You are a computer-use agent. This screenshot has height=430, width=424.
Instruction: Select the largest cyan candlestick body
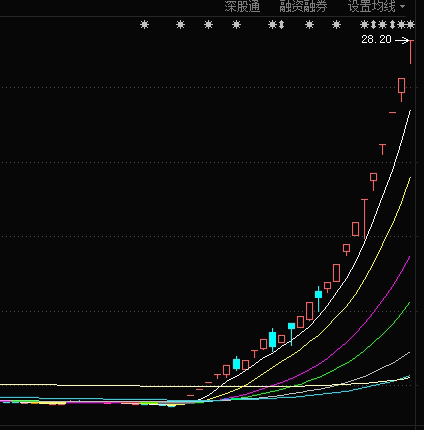pyautogui.click(x=273, y=339)
